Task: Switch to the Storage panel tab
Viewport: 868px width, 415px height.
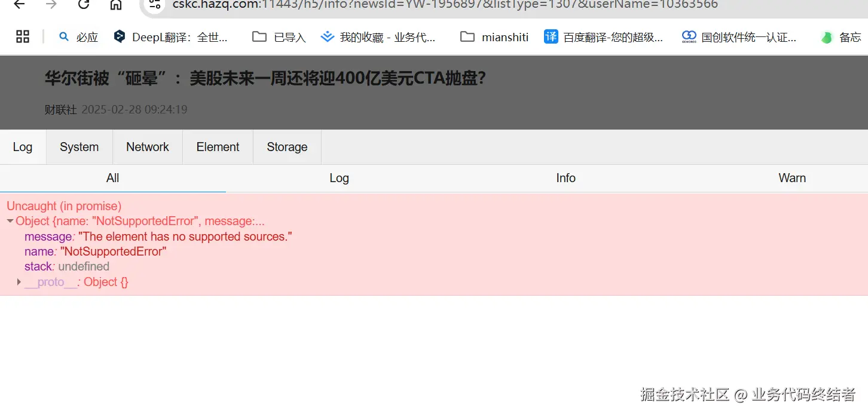Action: [x=287, y=147]
